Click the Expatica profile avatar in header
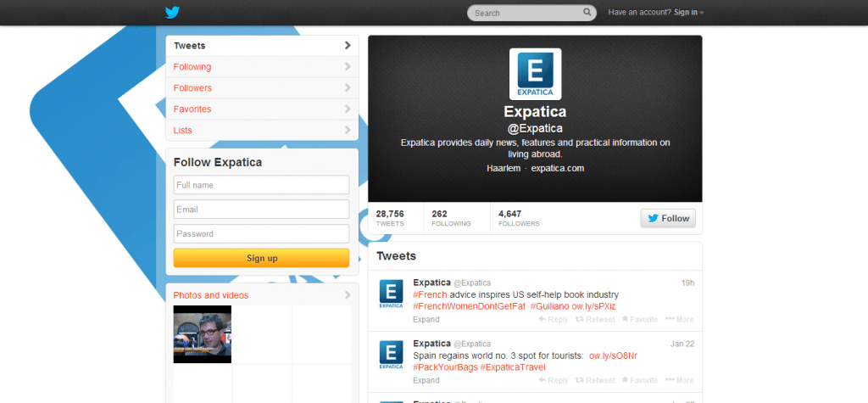The height and width of the screenshot is (403, 868). pyautogui.click(x=535, y=74)
